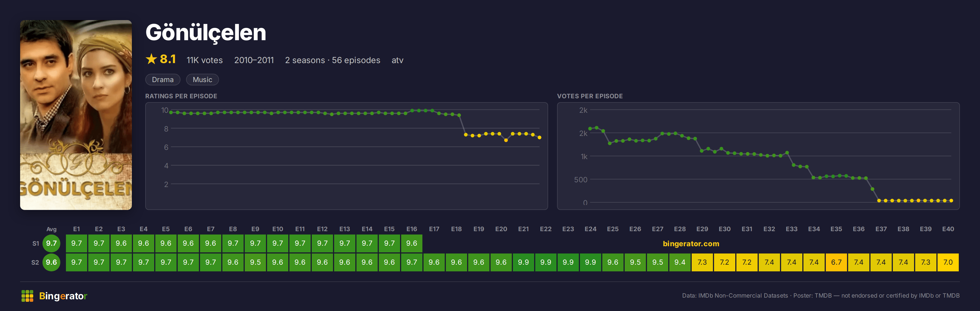The width and height of the screenshot is (980, 311).
Task: Click the S2 E28 cell rated 9.4
Action: (680, 262)
